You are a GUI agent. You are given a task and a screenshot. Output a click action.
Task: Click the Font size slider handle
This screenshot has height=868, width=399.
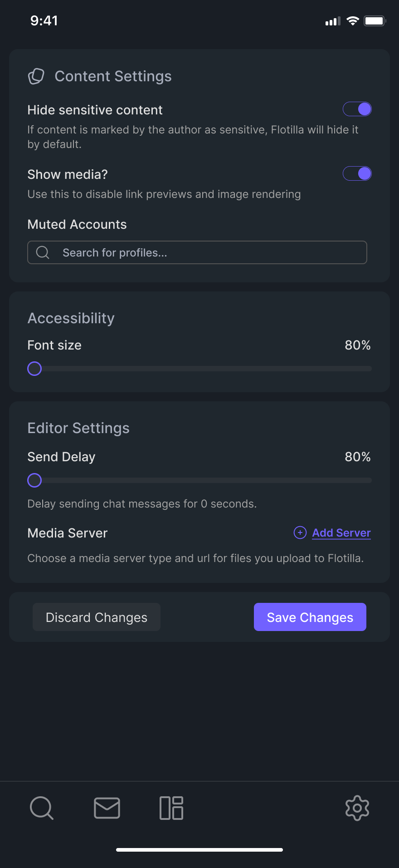[34, 369]
